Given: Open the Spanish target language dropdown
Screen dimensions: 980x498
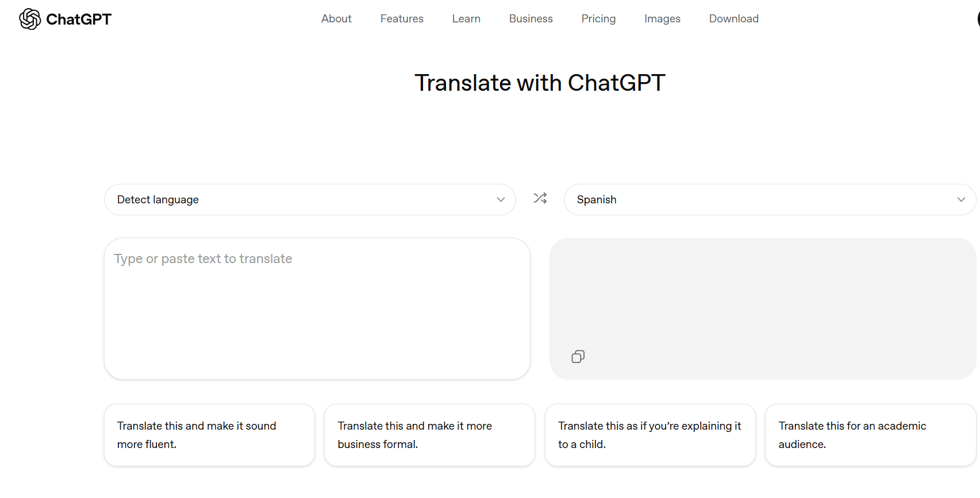Looking at the screenshot, I should tap(770, 199).
